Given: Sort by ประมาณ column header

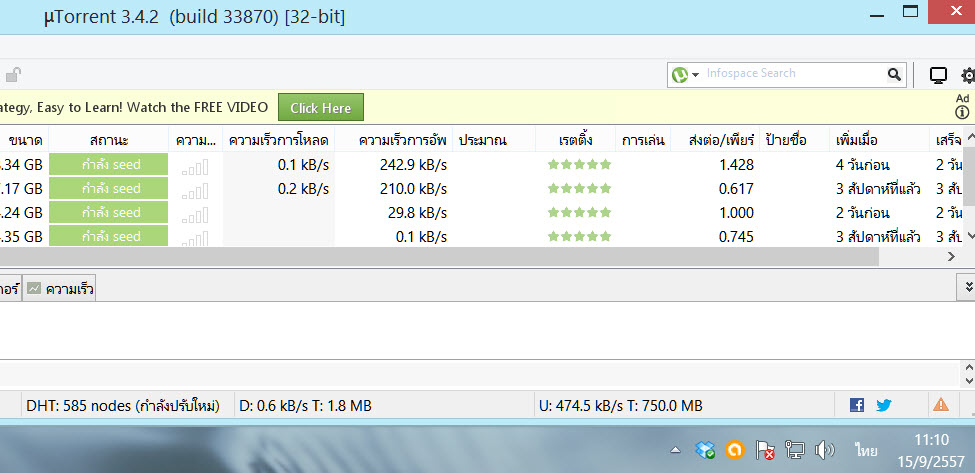Looking at the screenshot, I should tap(494, 140).
